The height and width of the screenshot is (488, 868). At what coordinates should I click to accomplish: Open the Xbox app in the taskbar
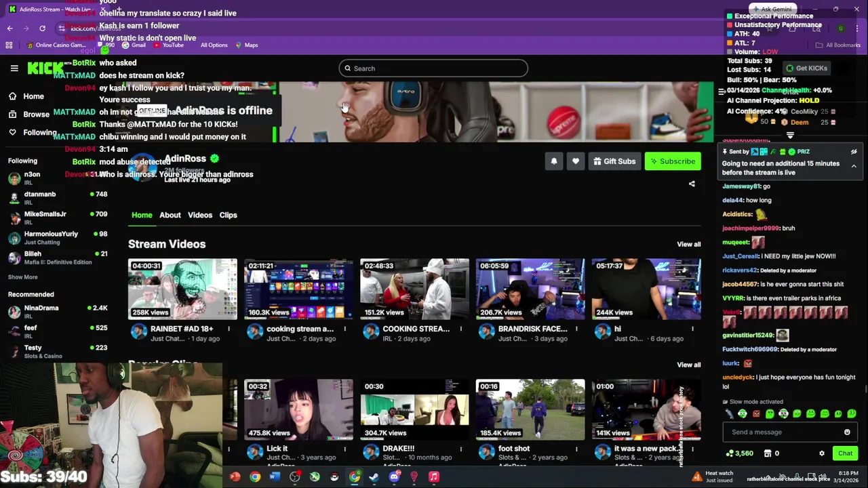coord(315,477)
